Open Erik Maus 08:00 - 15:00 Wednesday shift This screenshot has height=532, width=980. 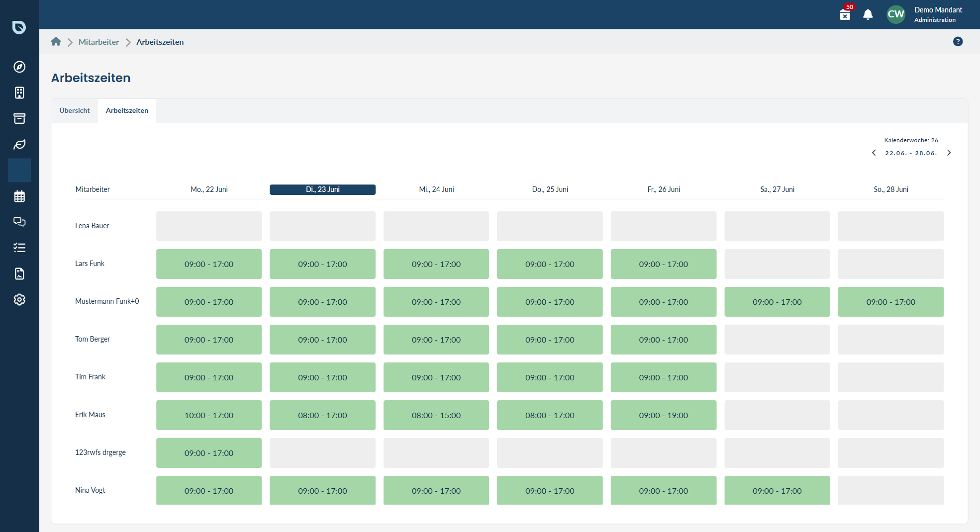[x=436, y=415]
